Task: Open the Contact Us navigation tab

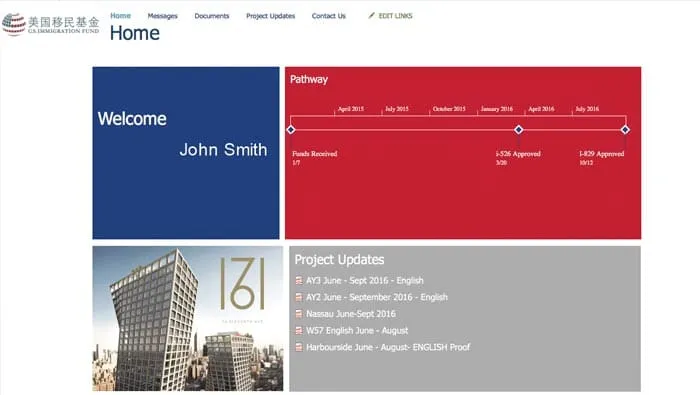Action: tap(329, 16)
